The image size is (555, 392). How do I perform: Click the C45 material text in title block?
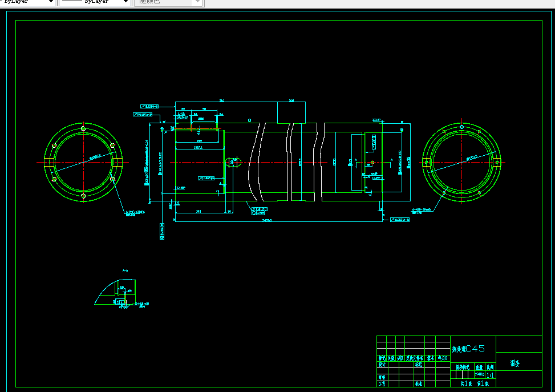[x=475, y=349]
